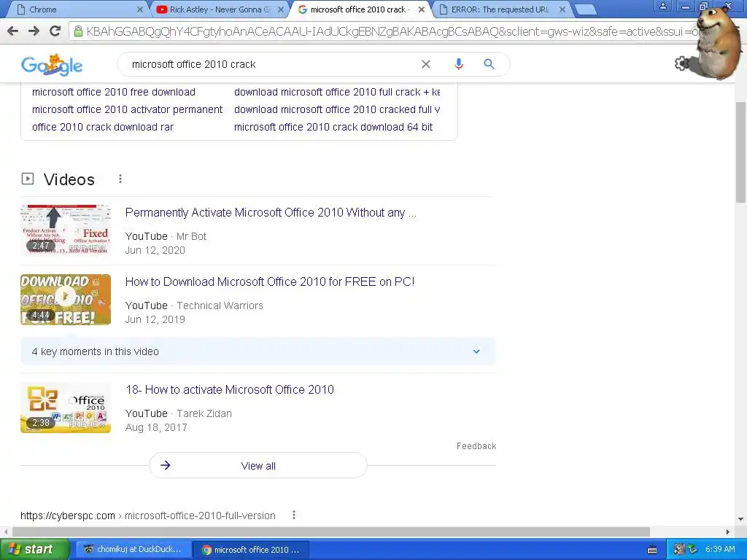Open the cyberspc.com result three-dot menu

click(294, 515)
